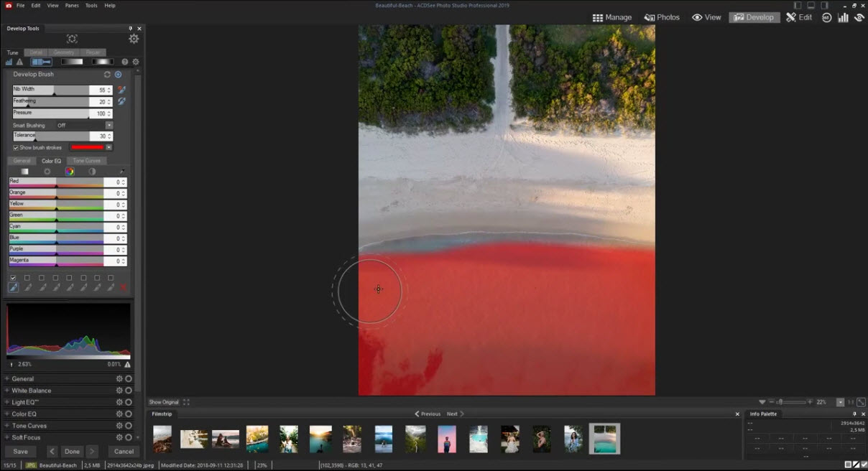The width and height of the screenshot is (868, 471).
Task: Select the color wheel Color EQ mode icon
Action: pos(70,172)
